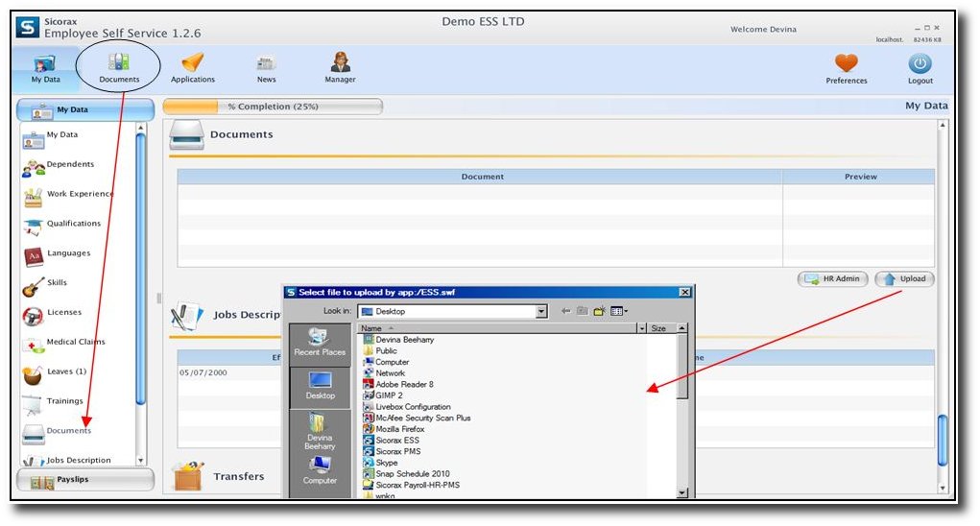Click the % Completion progress bar
Viewport: 980px width, 526px height.
[273, 107]
